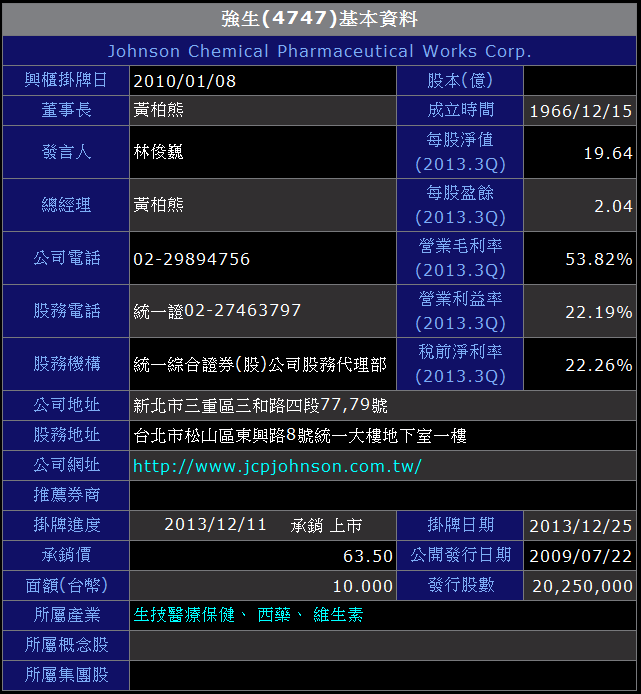Select the company address 新北市三重區三和路四段77,79號
Image resolution: width=641 pixels, height=694 pixels.
261,405
